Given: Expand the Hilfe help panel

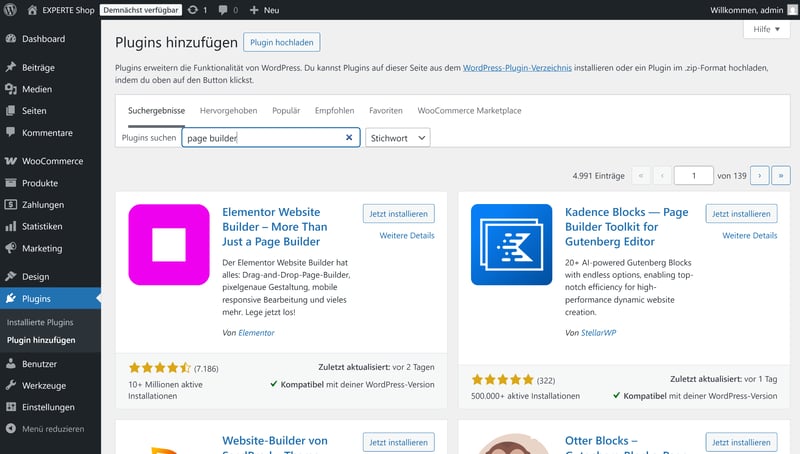Looking at the screenshot, I should pyautogui.click(x=767, y=30).
